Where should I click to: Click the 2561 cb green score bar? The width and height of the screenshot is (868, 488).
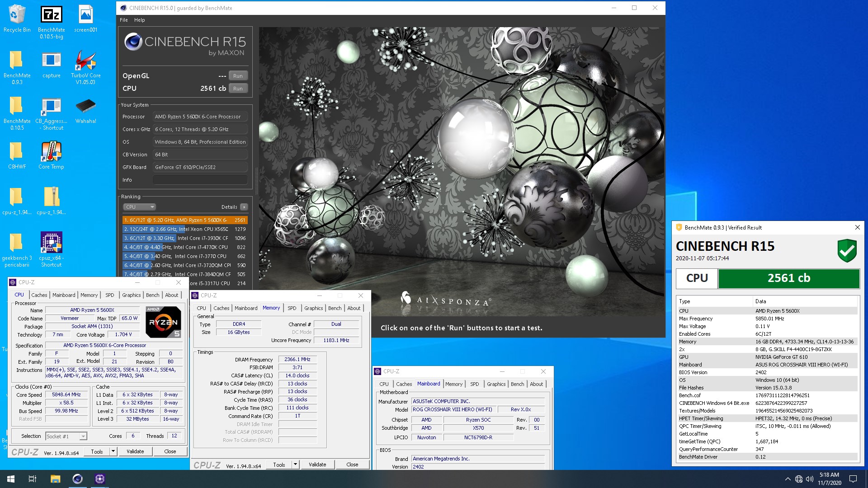click(789, 278)
